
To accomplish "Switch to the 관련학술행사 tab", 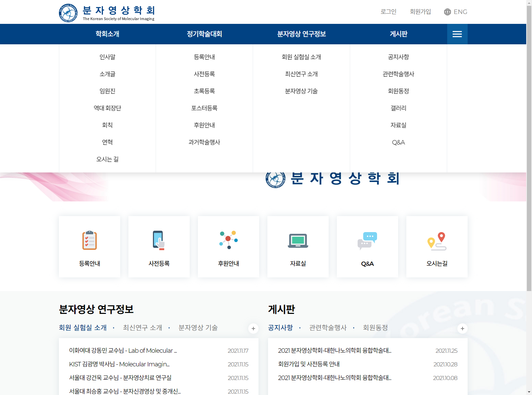I will 328,328.
